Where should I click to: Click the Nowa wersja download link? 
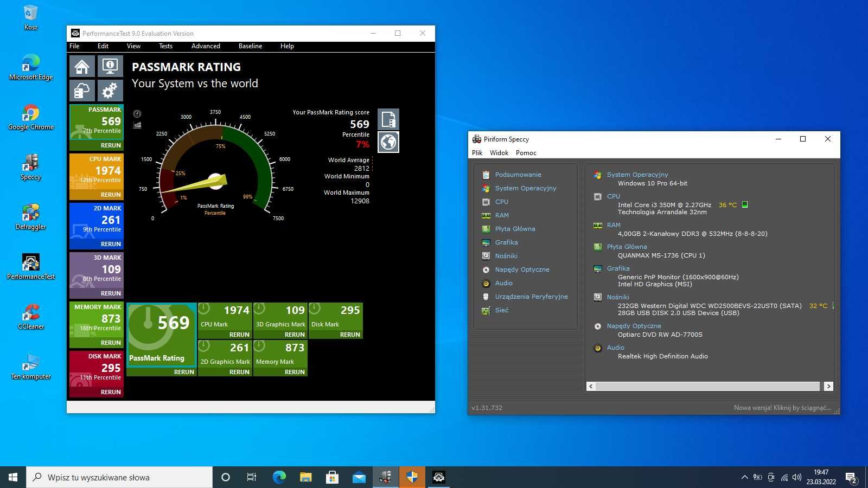click(782, 408)
